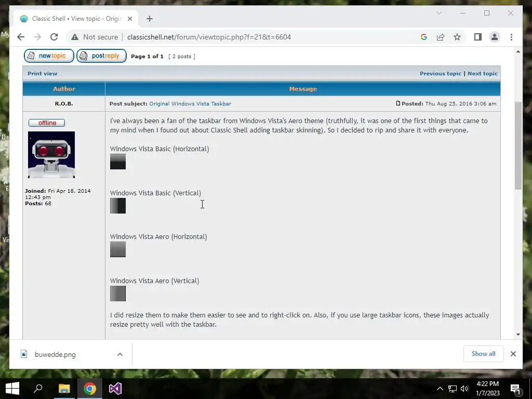Go to the Previous topic link
Image resolution: width=532 pixels, height=399 pixels.
tap(441, 74)
